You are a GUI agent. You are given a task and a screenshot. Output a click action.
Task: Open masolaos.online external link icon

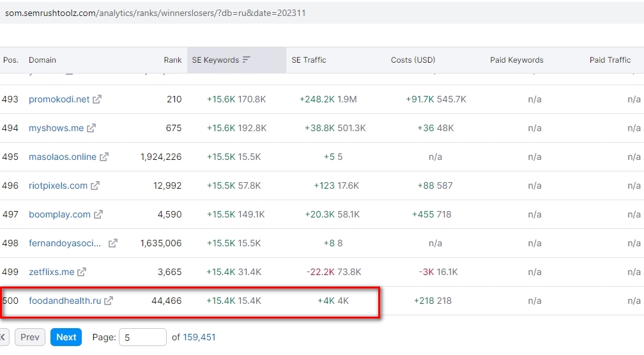104,157
